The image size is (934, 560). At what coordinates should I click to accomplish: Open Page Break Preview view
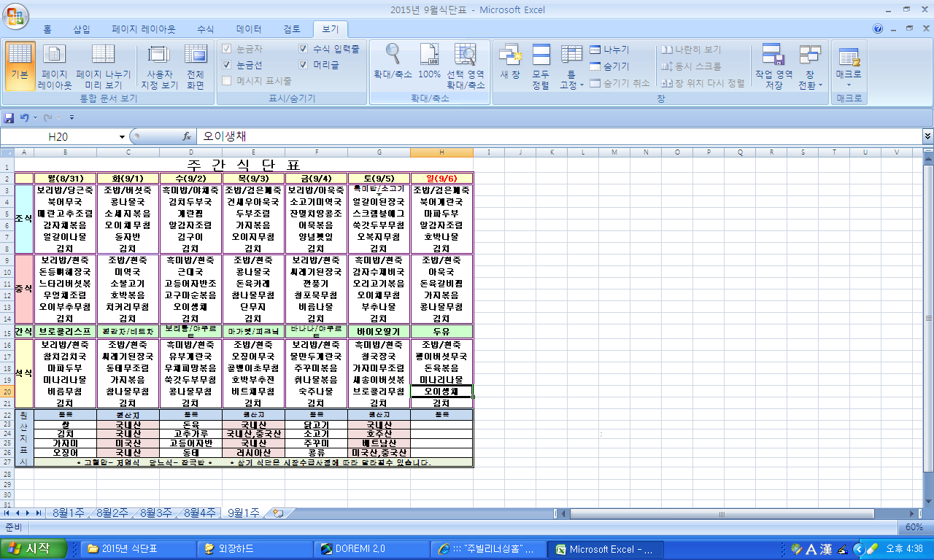tap(104, 66)
